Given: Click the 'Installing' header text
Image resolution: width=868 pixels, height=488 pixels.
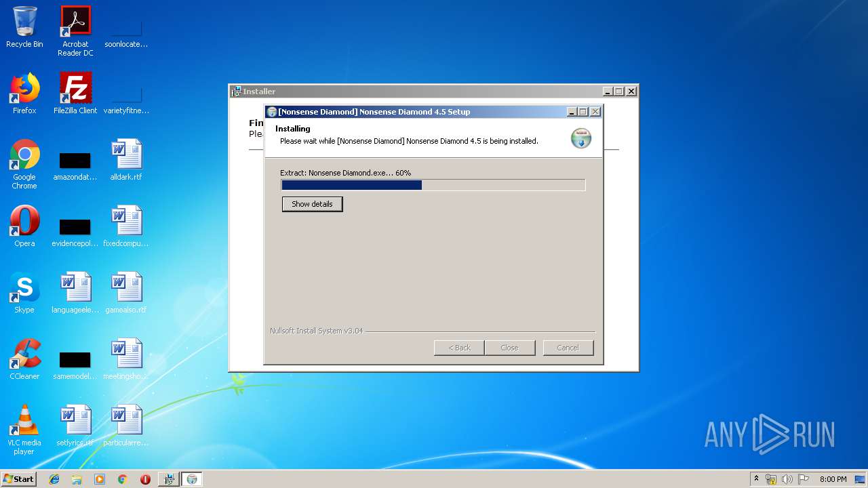Looking at the screenshot, I should pos(293,129).
